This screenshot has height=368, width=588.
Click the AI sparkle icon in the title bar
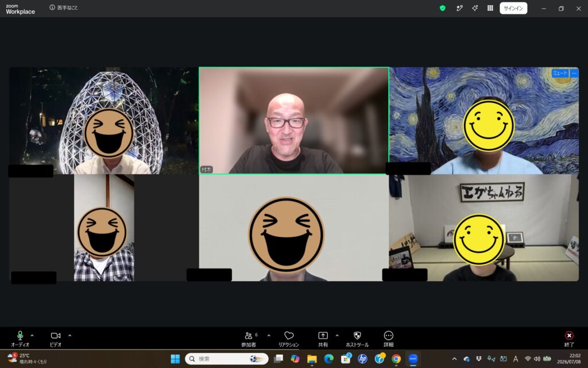pos(475,8)
